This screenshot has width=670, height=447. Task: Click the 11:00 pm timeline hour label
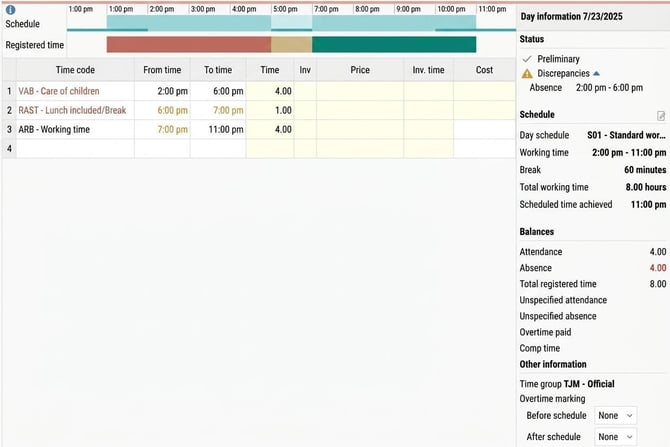(492, 9)
